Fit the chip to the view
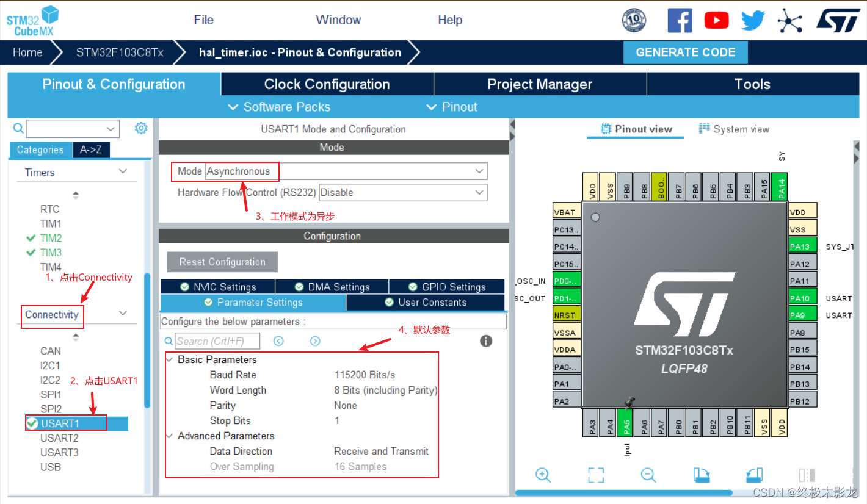867x504 pixels. (596, 475)
